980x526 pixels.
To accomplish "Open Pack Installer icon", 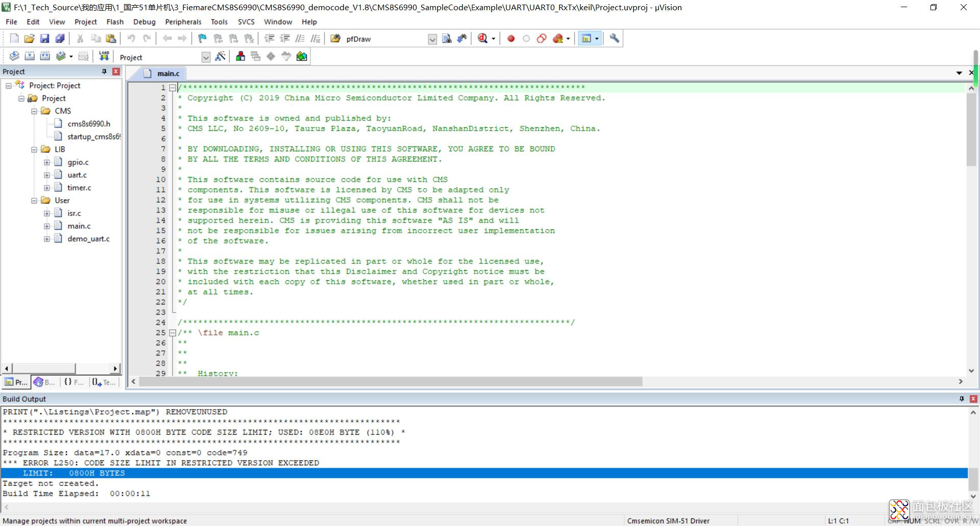I will pyautogui.click(x=302, y=56).
